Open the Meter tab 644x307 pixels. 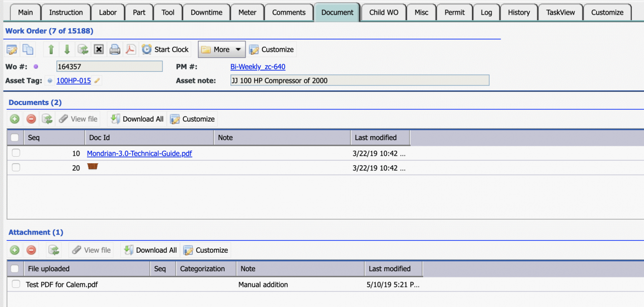click(x=247, y=13)
